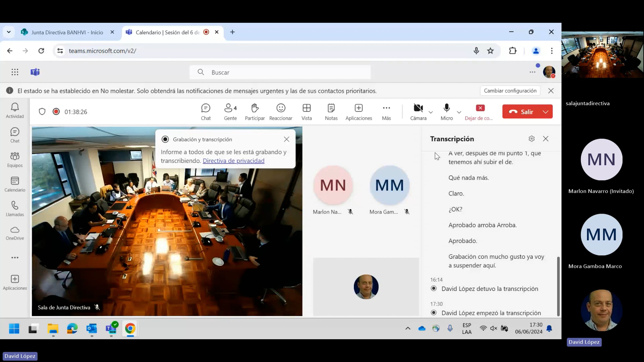Open Microsoft Edge from taskbar
The height and width of the screenshot is (362, 644).
72,328
